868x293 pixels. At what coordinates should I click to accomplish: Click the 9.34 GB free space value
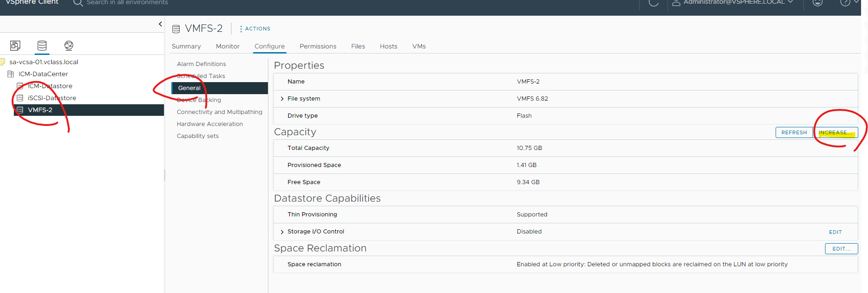(x=528, y=182)
